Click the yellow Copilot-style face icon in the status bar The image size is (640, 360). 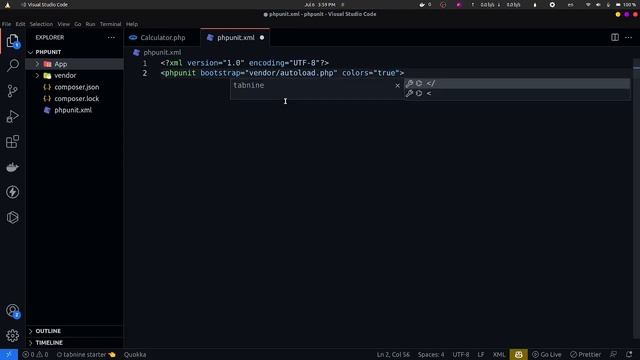coord(518,354)
